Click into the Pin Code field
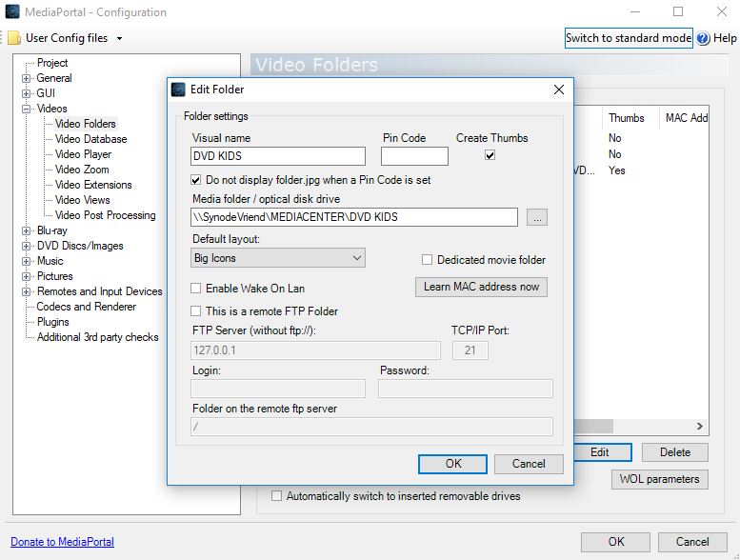The image size is (740, 560). coord(414,156)
